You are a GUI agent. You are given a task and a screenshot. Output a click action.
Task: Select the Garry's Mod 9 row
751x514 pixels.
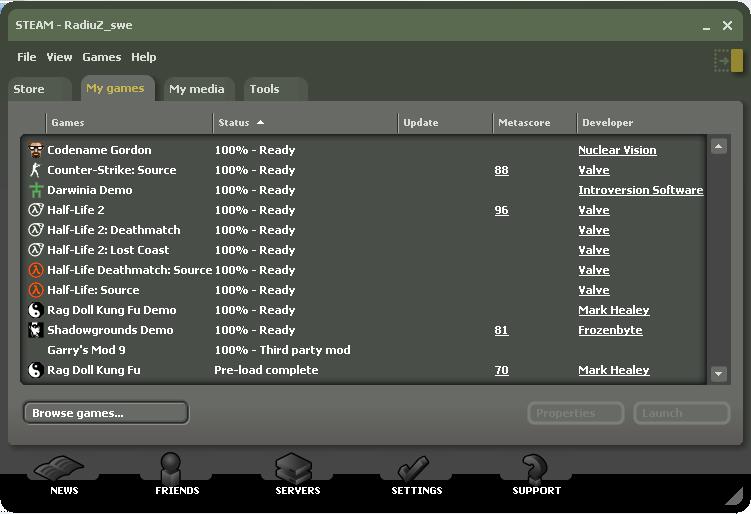coord(364,350)
